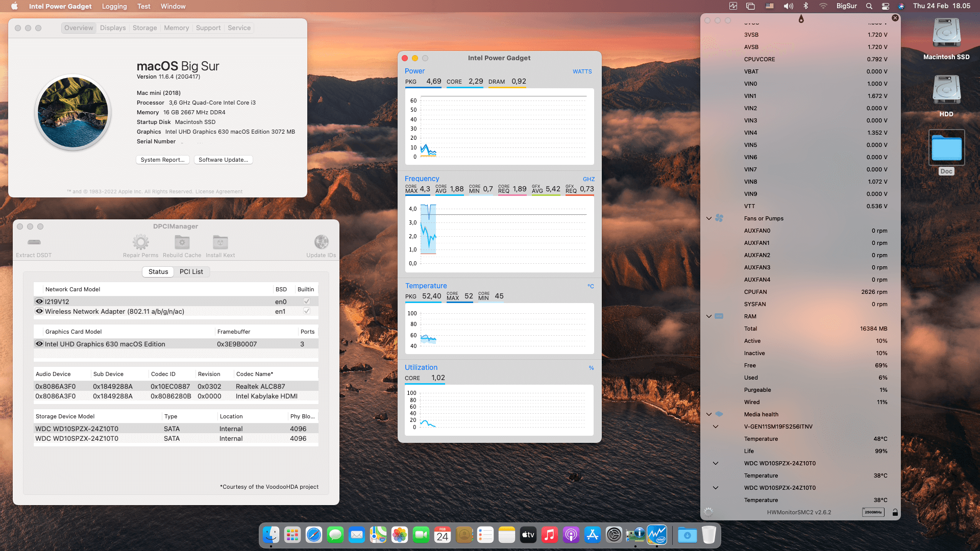
Task: Click Extract DSDT in DPCIManager toolbar
Action: 34,246
